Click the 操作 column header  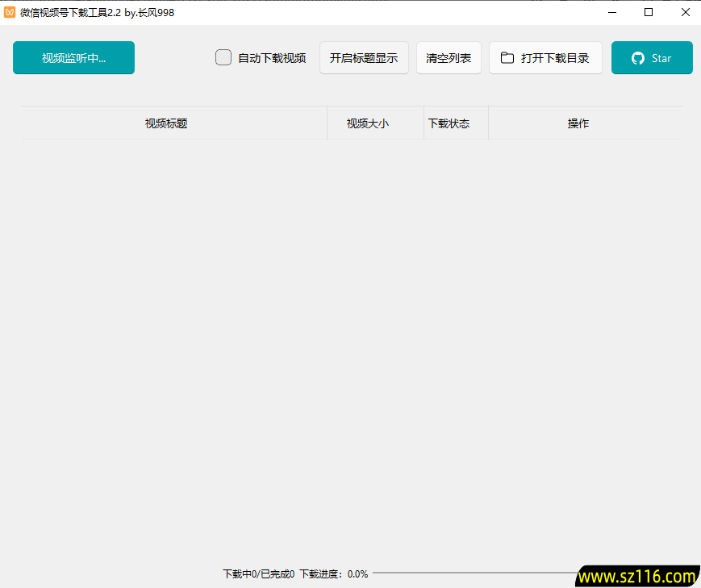pos(578,123)
